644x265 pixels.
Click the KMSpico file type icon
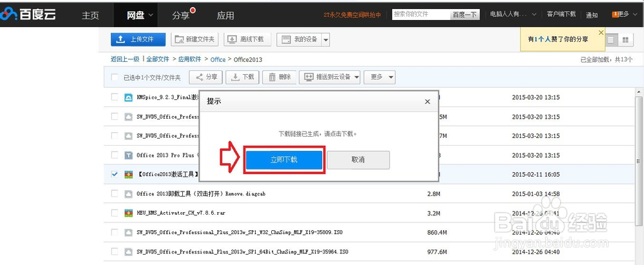[x=128, y=97]
